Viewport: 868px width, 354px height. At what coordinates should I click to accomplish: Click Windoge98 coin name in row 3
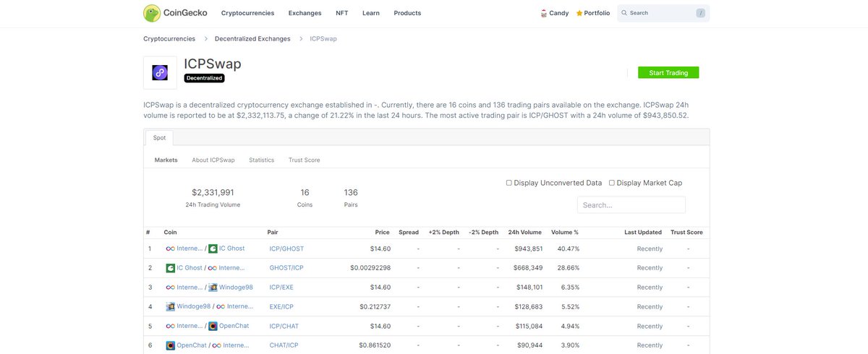236,288
